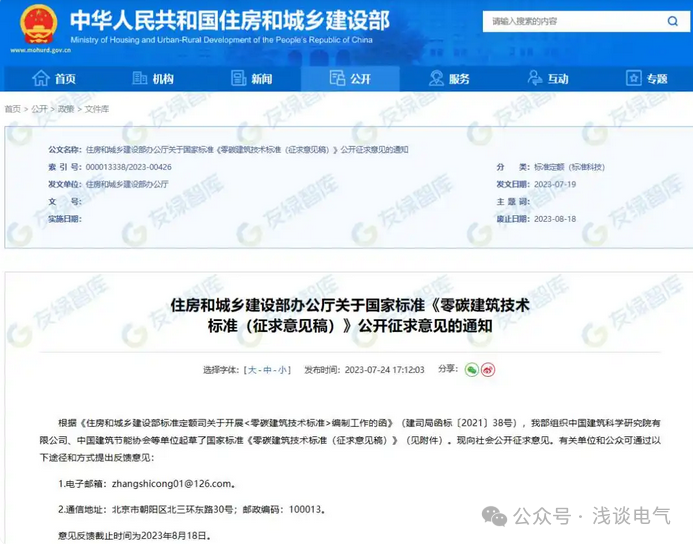Open the 机构 navigation tab
The height and width of the screenshot is (544, 693).
(153, 79)
